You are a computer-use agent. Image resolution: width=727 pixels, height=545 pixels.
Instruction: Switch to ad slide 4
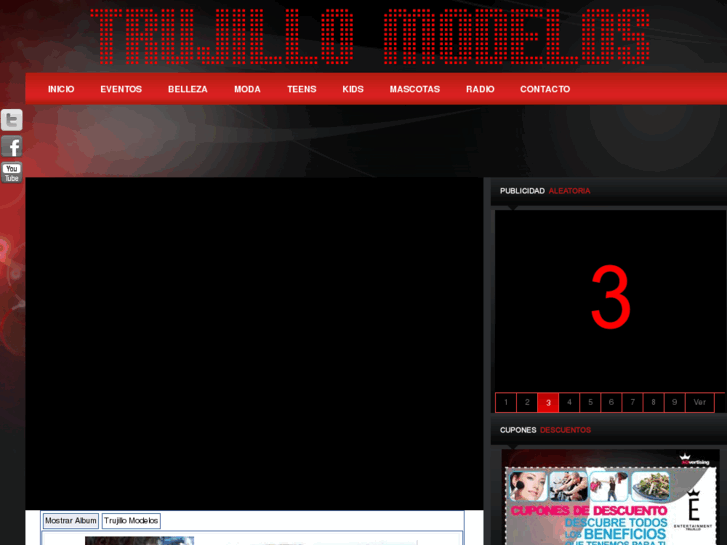(569, 403)
